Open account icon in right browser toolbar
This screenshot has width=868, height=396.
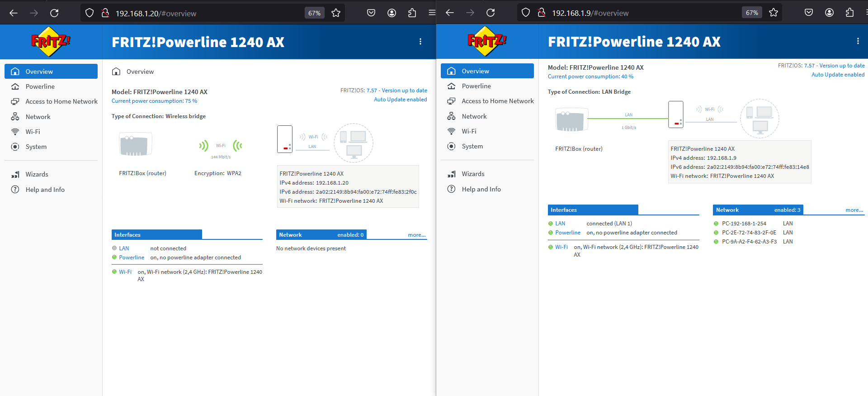tap(830, 13)
